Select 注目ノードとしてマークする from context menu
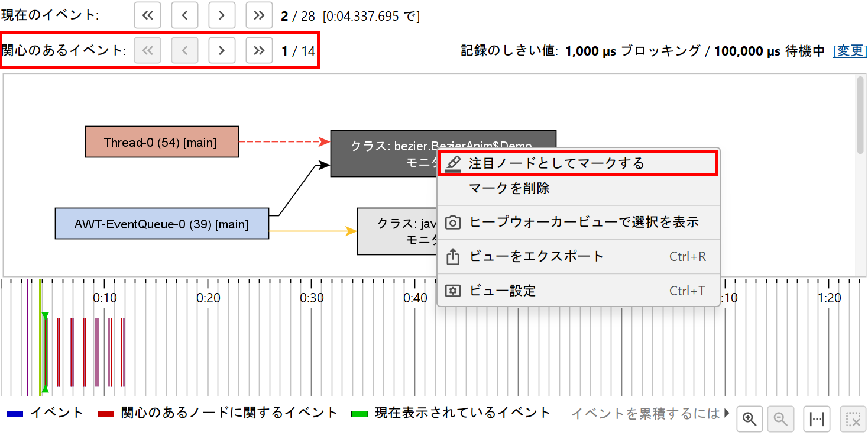Image resolution: width=868 pixels, height=435 pixels. tap(556, 163)
